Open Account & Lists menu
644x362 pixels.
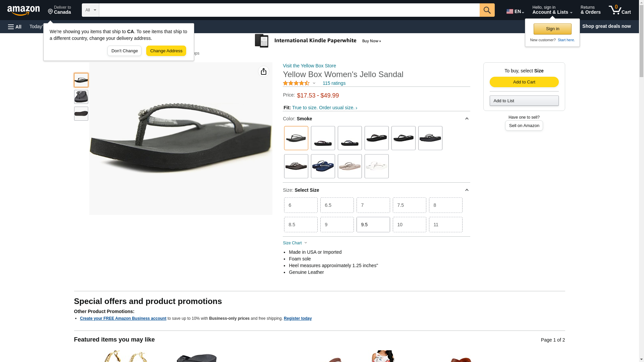(x=552, y=10)
